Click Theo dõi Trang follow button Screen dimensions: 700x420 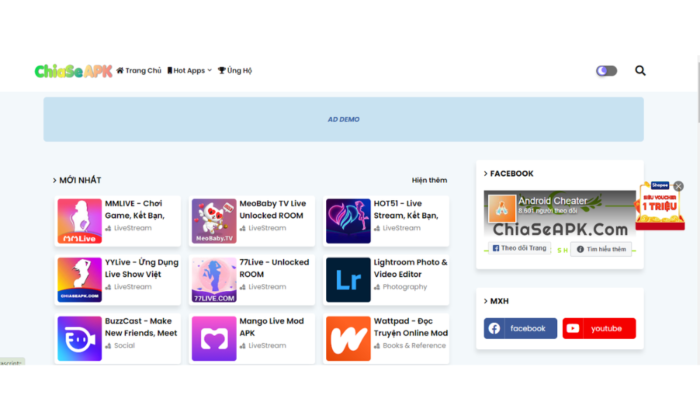tap(520, 248)
